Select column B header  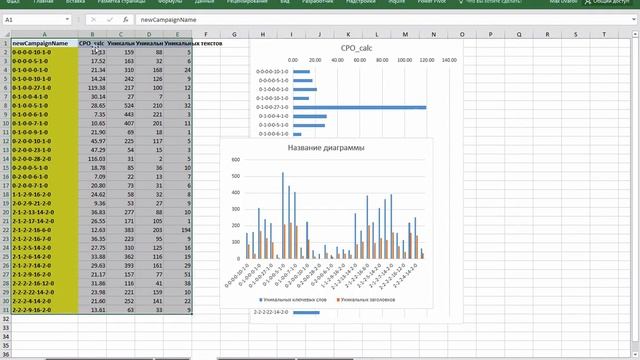[92, 35]
